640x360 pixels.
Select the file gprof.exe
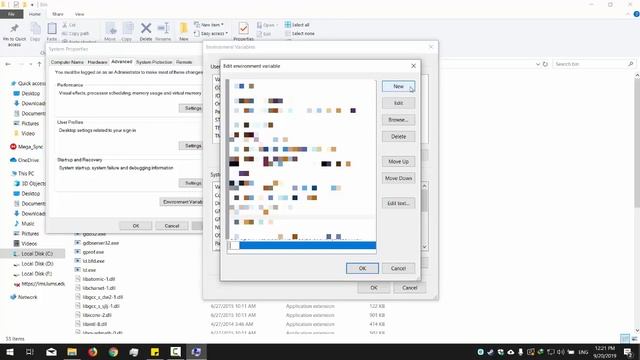tap(89, 252)
